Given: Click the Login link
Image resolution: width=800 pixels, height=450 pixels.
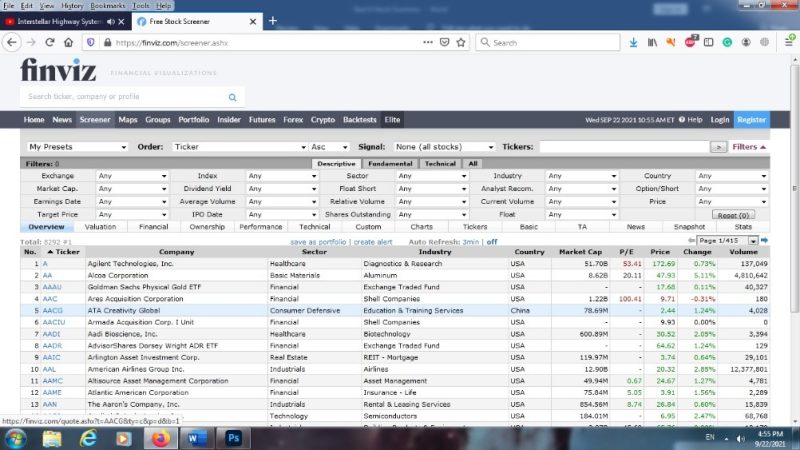Looking at the screenshot, I should (719, 119).
